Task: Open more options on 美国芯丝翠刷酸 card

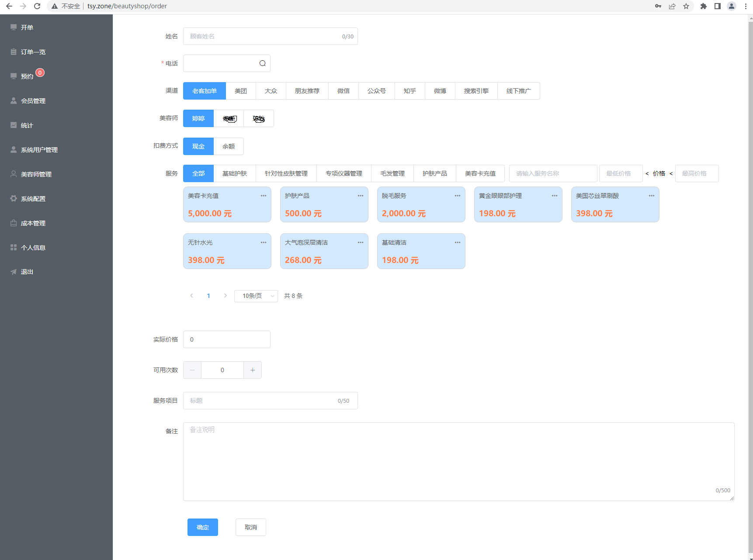Action: click(652, 196)
